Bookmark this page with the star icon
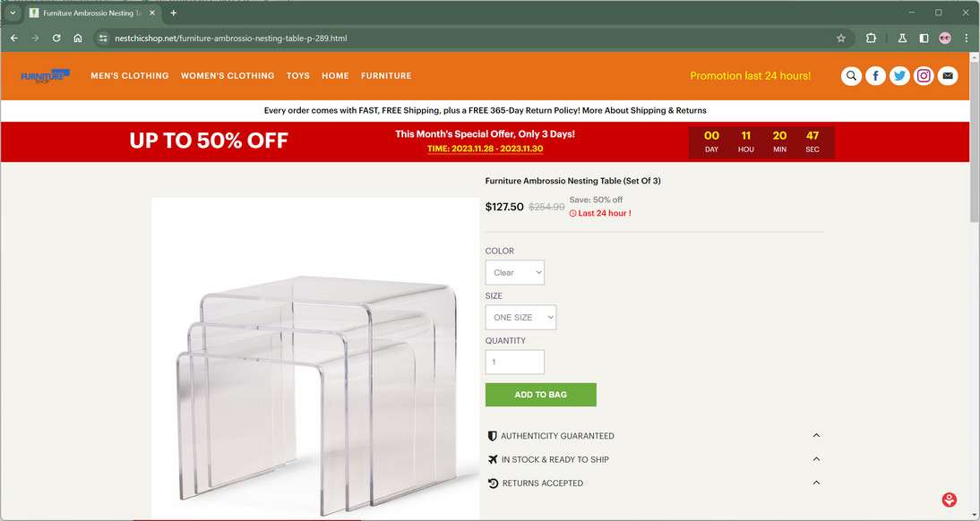Viewport: 980px width, 521px height. pyautogui.click(x=840, y=38)
